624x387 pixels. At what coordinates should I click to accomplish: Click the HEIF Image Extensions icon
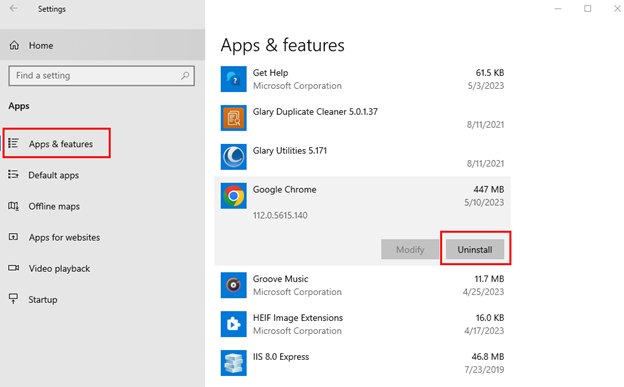point(234,324)
